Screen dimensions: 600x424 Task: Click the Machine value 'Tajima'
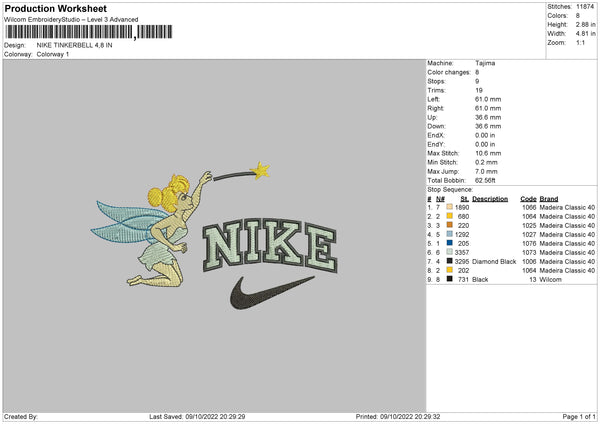click(x=485, y=63)
